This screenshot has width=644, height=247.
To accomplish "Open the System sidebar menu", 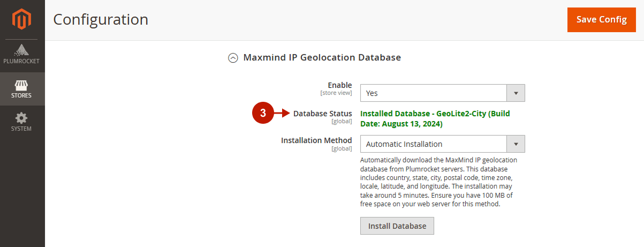I will pos(22,122).
